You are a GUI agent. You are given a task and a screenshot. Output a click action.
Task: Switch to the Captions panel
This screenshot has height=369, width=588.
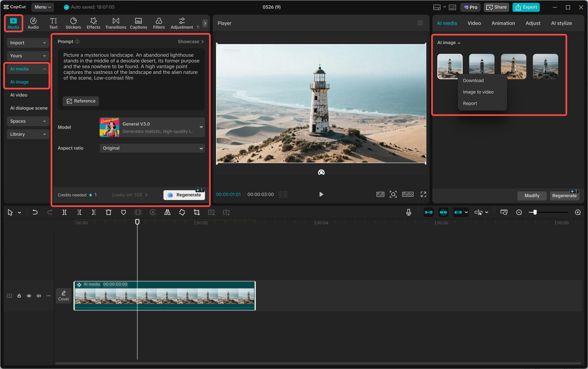point(138,23)
